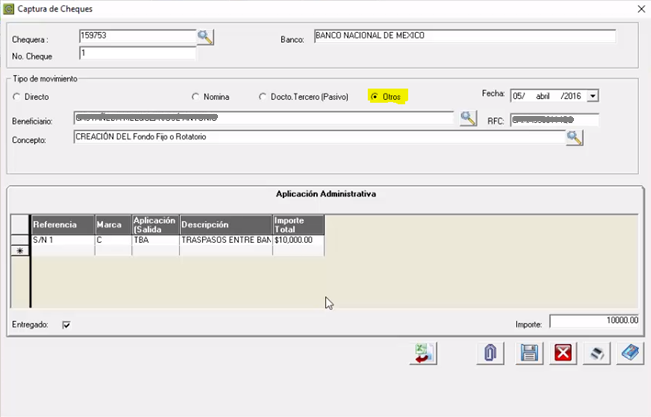This screenshot has height=417, width=651.
Task: Print the cheque using the printer icon
Action: coord(596,353)
